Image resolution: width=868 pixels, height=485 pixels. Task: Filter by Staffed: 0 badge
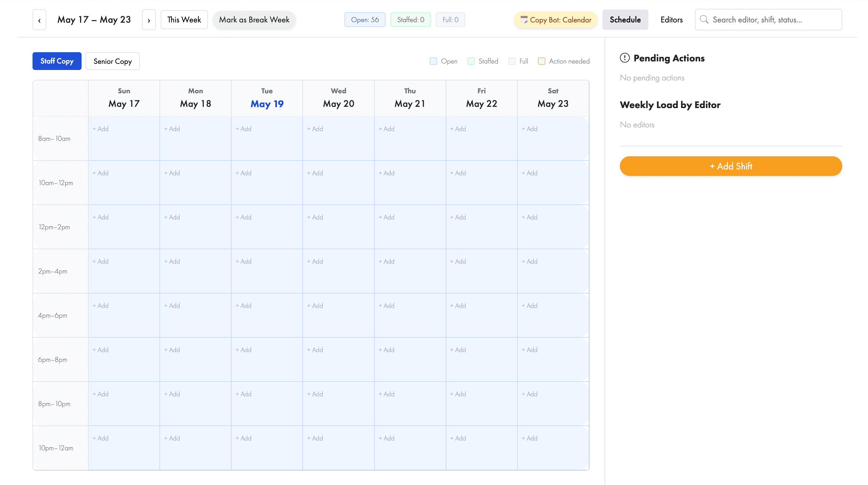point(410,20)
